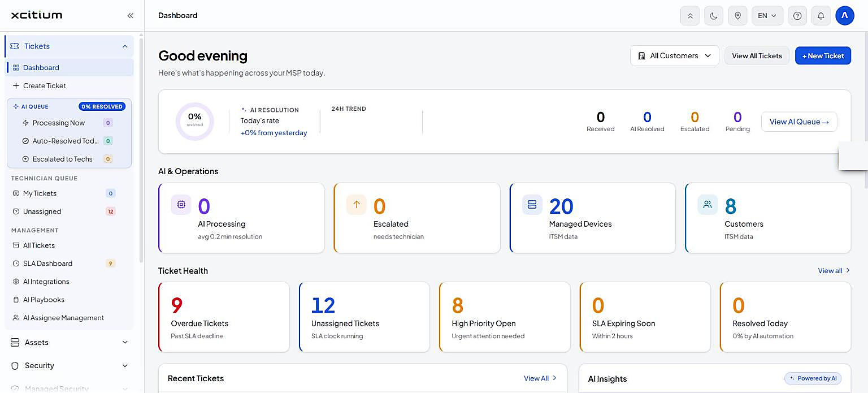The image size is (868, 393).
Task: Click the SLA Dashboard clock icon
Action: (16, 264)
